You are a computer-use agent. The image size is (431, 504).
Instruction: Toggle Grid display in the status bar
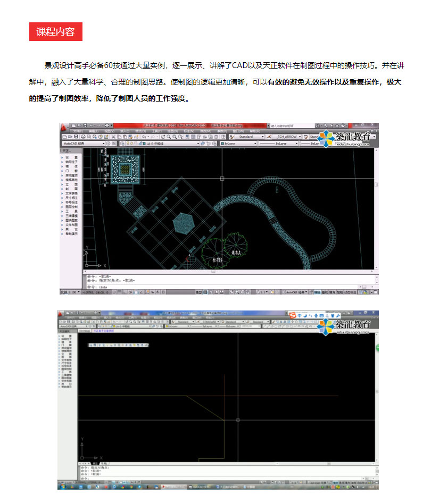119,292
